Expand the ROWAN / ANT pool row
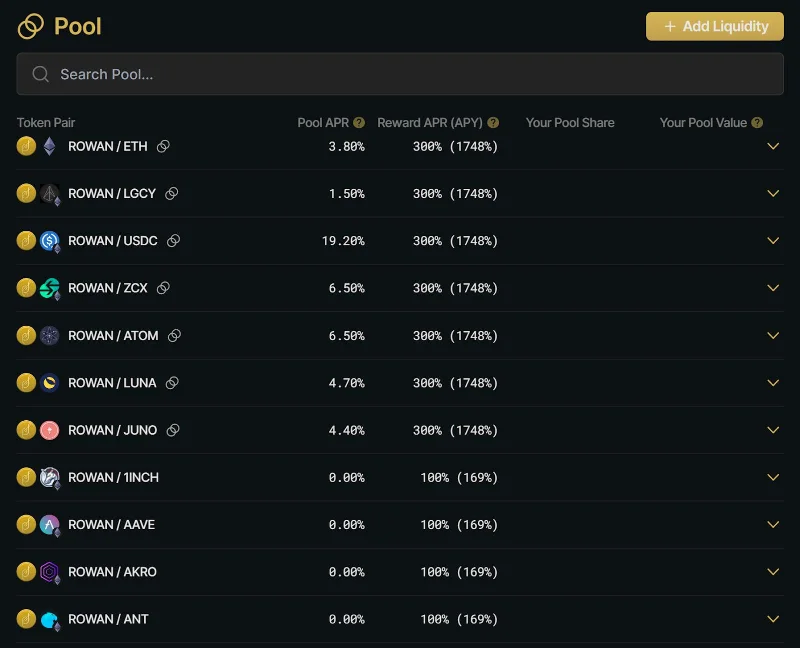 [x=773, y=619]
